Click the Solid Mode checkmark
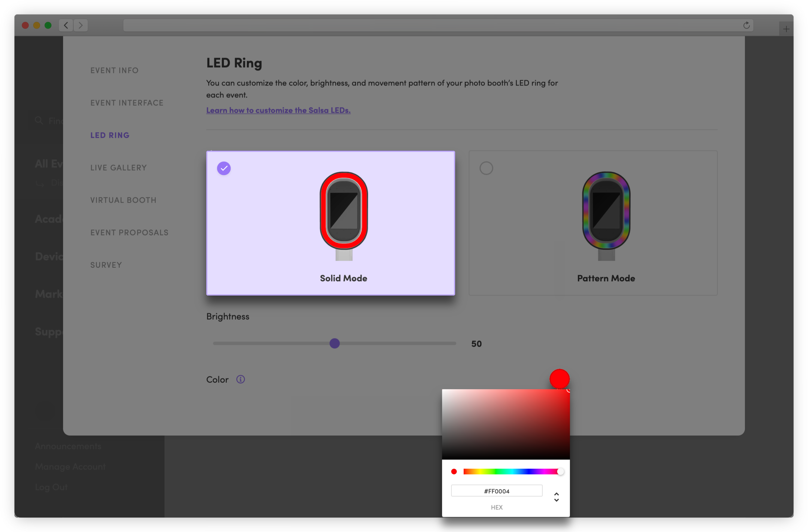Image resolution: width=808 pixels, height=532 pixels. (x=224, y=168)
